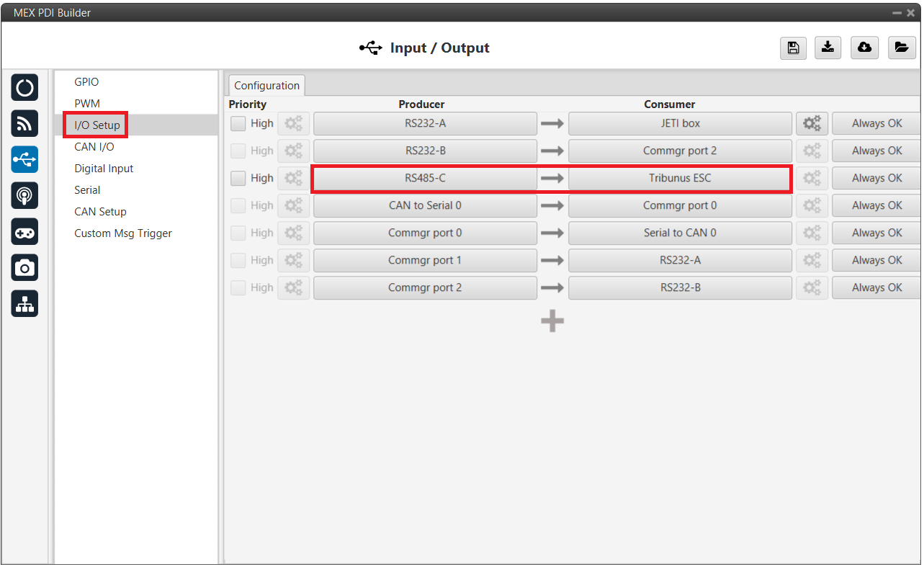Click the open folder icon
924x567 pixels.
click(901, 48)
